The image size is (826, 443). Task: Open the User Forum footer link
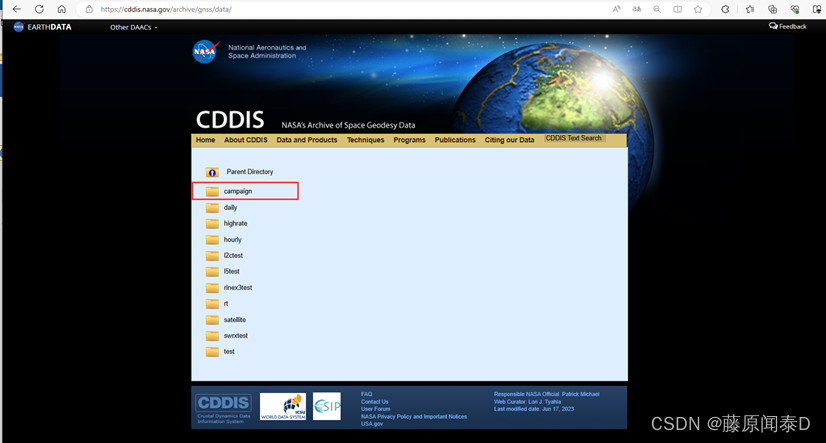(376, 409)
